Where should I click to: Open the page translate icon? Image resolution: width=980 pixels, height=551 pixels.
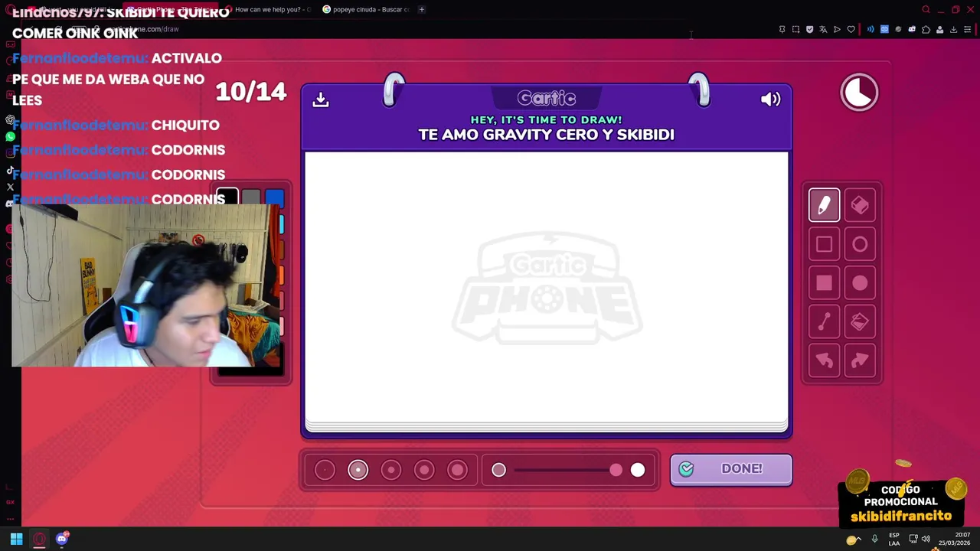(x=823, y=29)
